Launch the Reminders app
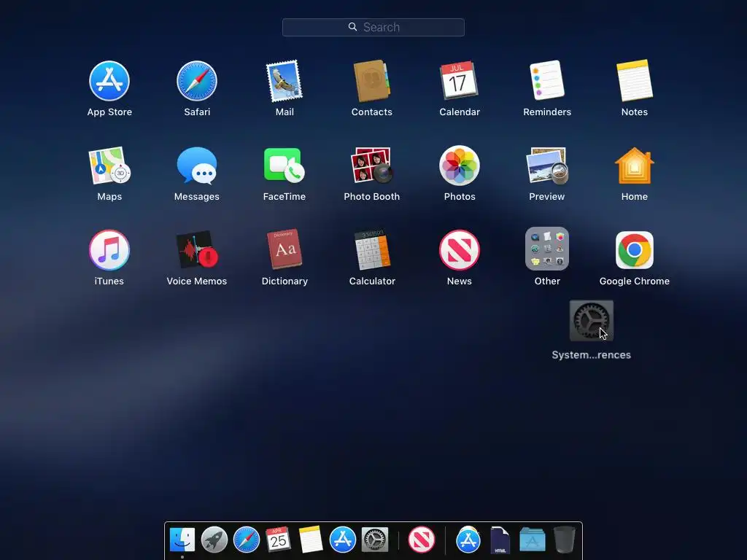 tap(547, 80)
